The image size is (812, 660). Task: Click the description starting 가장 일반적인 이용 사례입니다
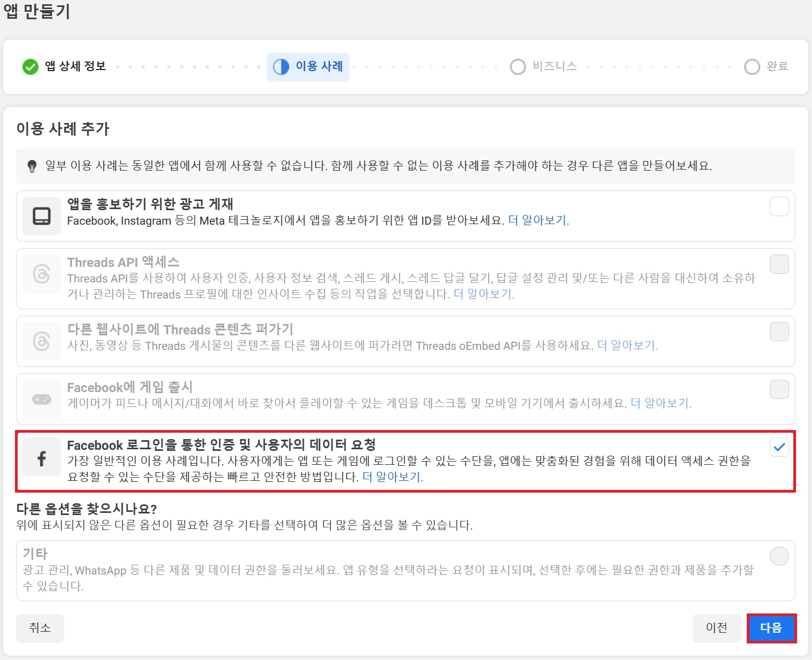(x=409, y=469)
